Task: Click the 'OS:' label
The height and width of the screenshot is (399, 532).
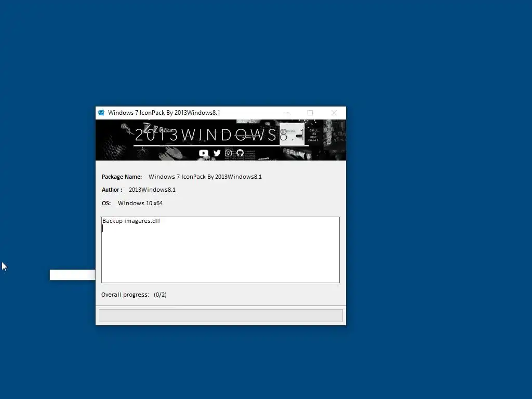Action: click(106, 203)
